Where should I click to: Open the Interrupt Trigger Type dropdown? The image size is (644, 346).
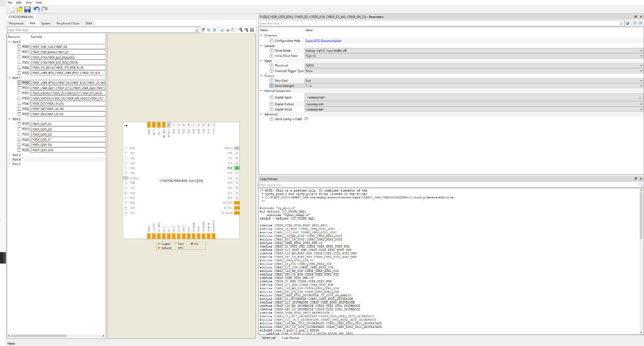[473, 71]
